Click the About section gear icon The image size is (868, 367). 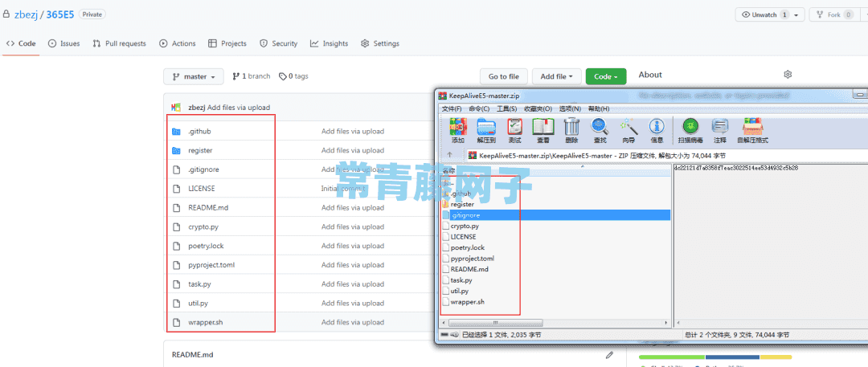pos(788,75)
